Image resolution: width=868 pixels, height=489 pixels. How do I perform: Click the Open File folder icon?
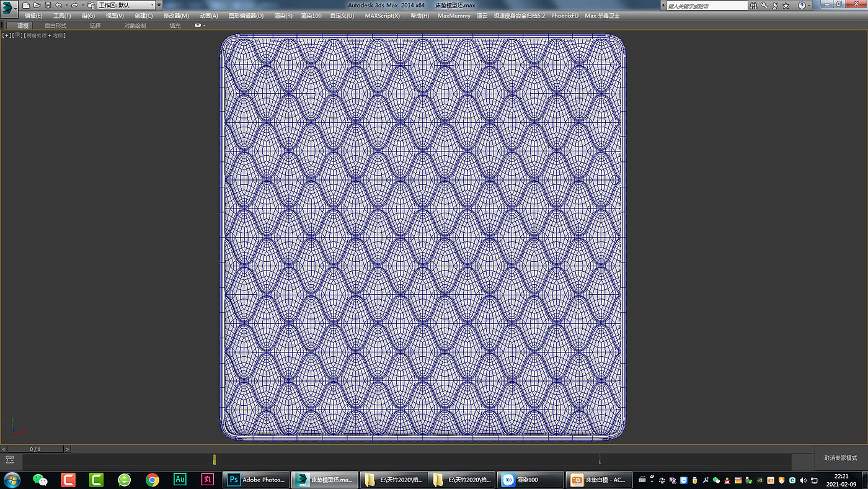(x=37, y=5)
